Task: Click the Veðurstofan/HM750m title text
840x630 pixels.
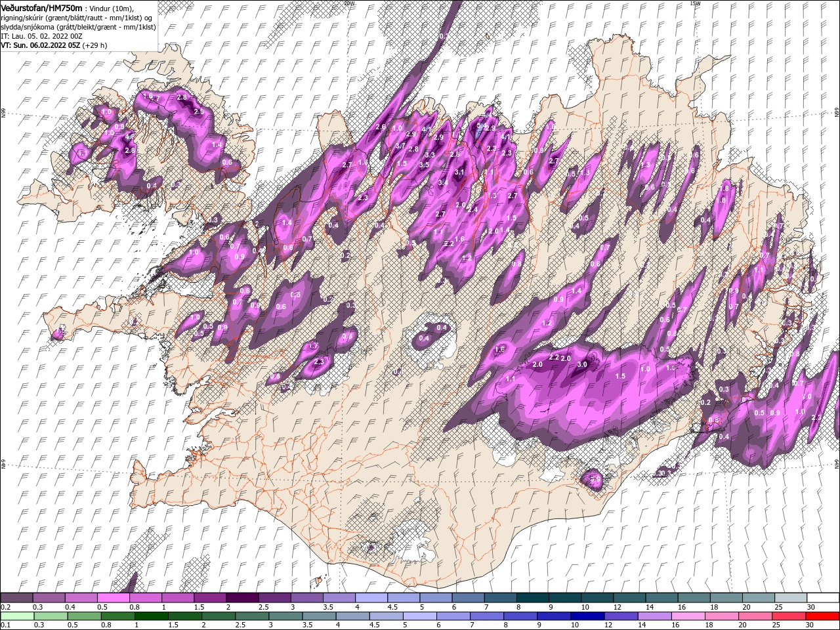Action: pyautogui.click(x=41, y=7)
